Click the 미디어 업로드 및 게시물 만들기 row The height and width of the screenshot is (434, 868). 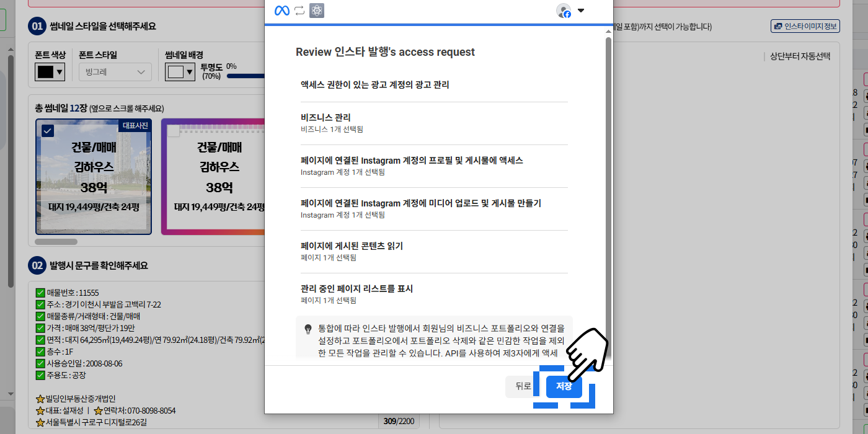coord(434,208)
